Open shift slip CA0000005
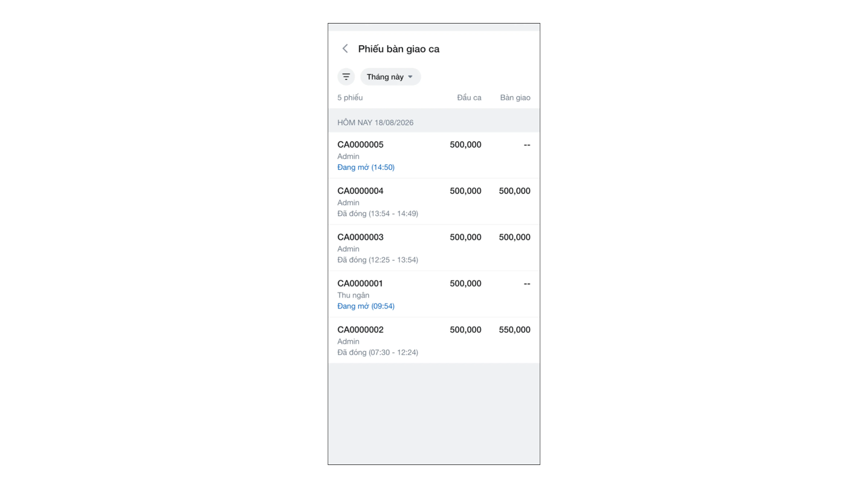Viewport: 868px width, 488px height. click(434, 155)
